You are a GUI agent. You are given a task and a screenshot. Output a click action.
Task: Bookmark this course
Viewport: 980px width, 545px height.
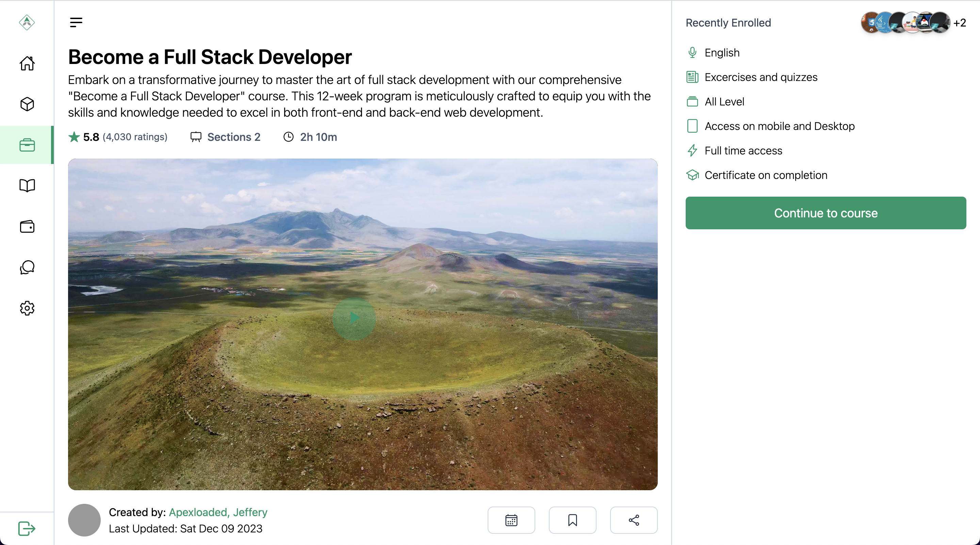(x=572, y=520)
